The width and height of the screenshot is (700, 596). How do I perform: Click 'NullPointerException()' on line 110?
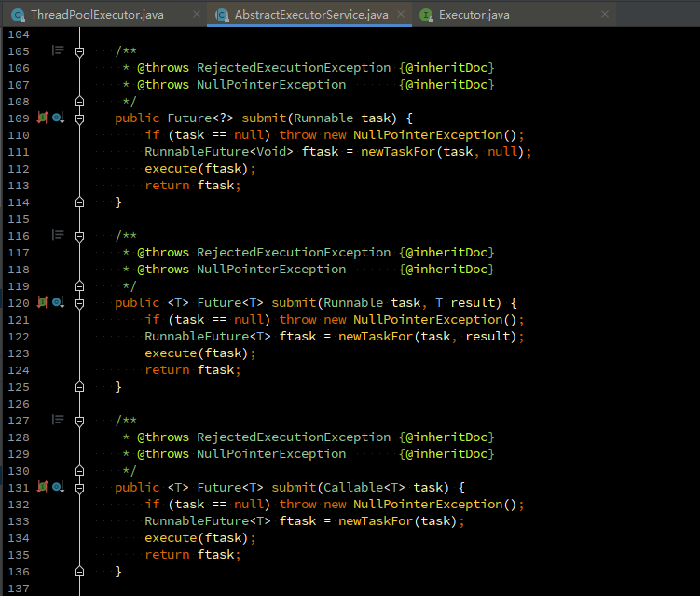click(435, 135)
